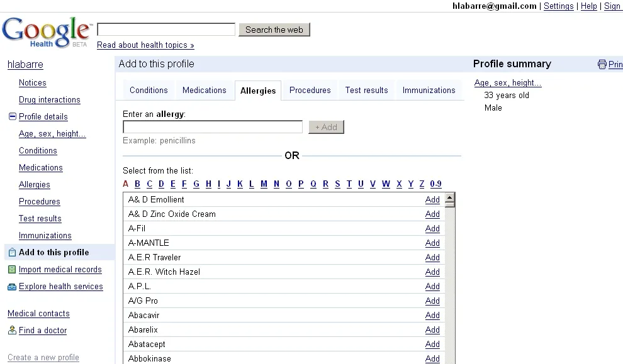Add A-MANTLE to allergies
Image resolution: width=623 pixels, height=364 pixels.
click(x=432, y=243)
